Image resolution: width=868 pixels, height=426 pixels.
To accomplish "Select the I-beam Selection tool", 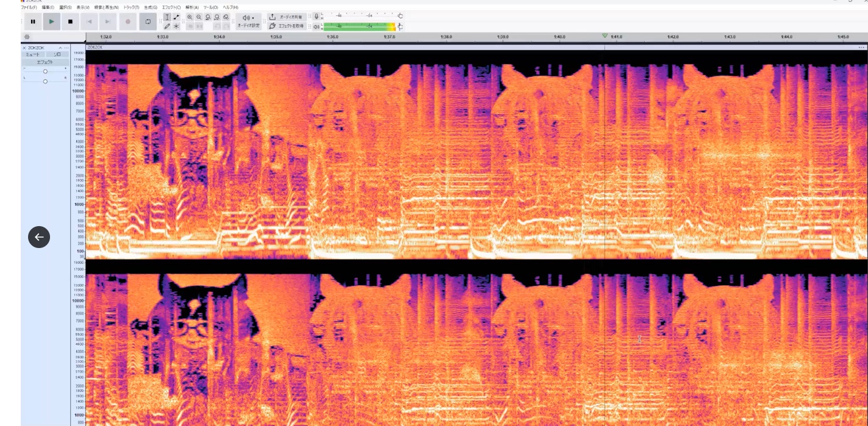I will tap(167, 18).
